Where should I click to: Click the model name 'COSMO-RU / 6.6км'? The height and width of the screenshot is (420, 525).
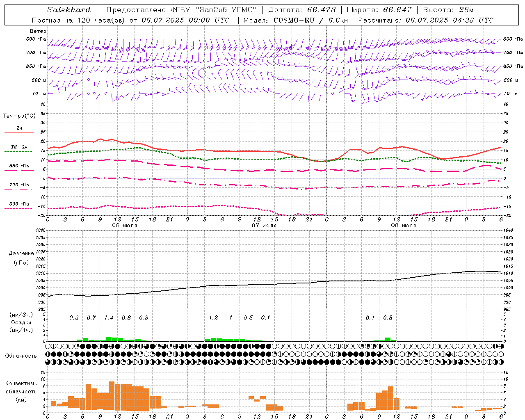pos(311,20)
